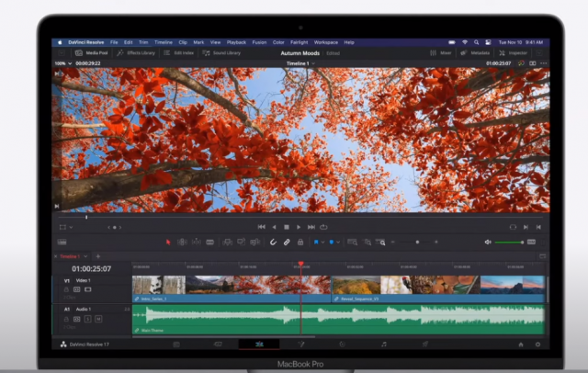Open Timeline View Options icon
The width and height of the screenshot is (588, 373).
62,243
